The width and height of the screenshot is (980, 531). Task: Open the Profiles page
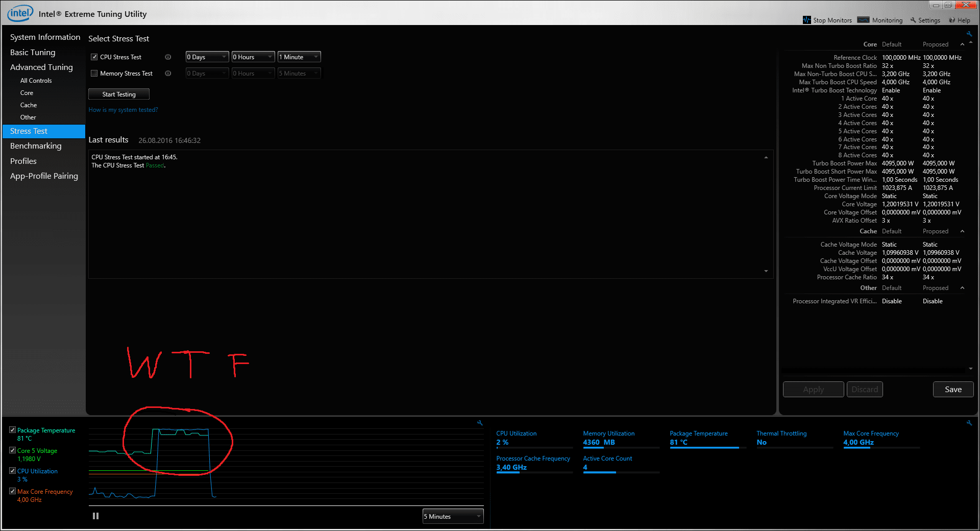(23, 161)
